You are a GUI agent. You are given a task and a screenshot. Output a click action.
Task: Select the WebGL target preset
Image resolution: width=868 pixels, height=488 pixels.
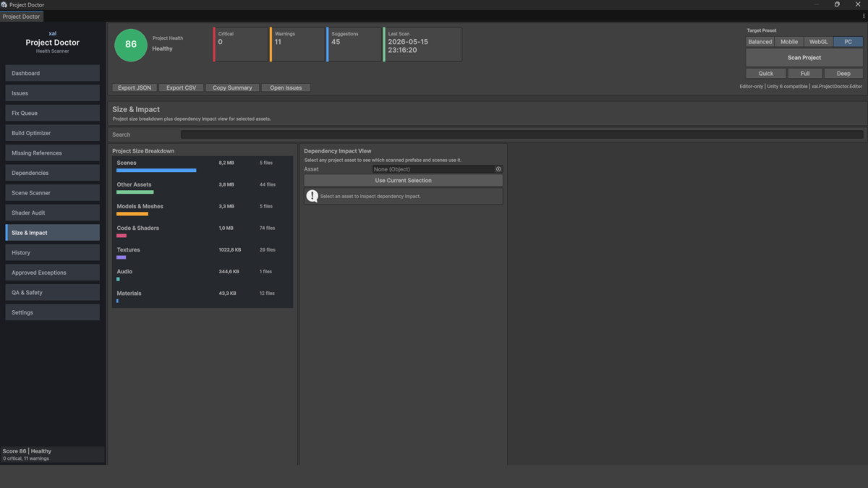[819, 42]
